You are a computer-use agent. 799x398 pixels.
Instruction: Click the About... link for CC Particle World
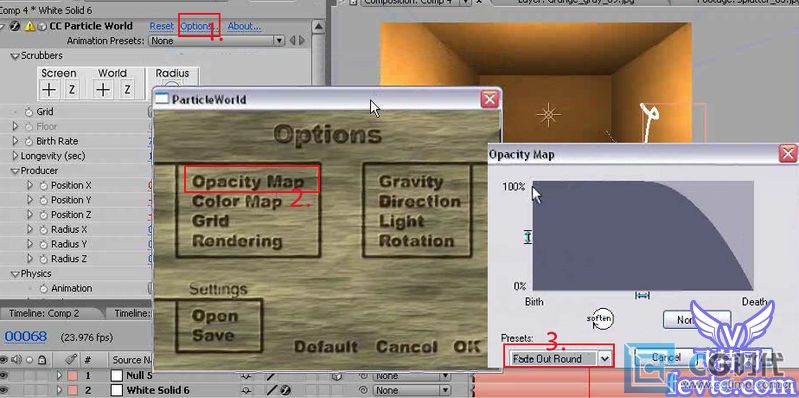tap(244, 26)
